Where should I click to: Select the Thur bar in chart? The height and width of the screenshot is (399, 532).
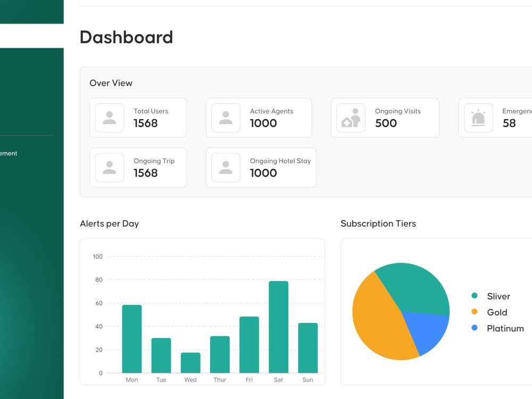220,354
